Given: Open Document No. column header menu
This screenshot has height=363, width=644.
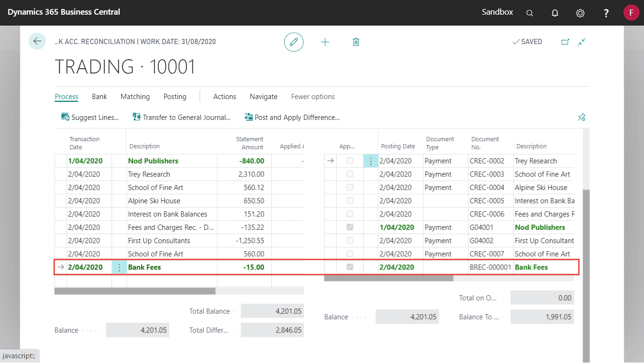Looking at the screenshot, I should pyautogui.click(x=485, y=143).
